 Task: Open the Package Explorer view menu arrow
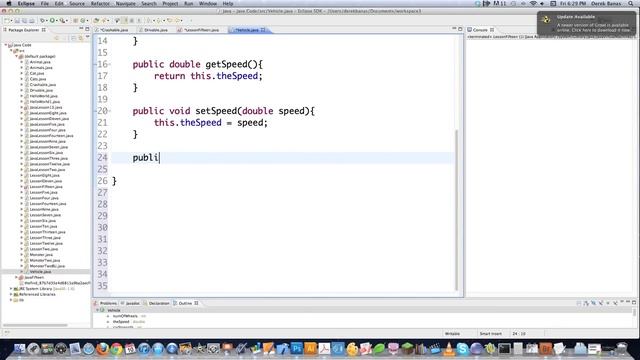[x=87, y=37]
